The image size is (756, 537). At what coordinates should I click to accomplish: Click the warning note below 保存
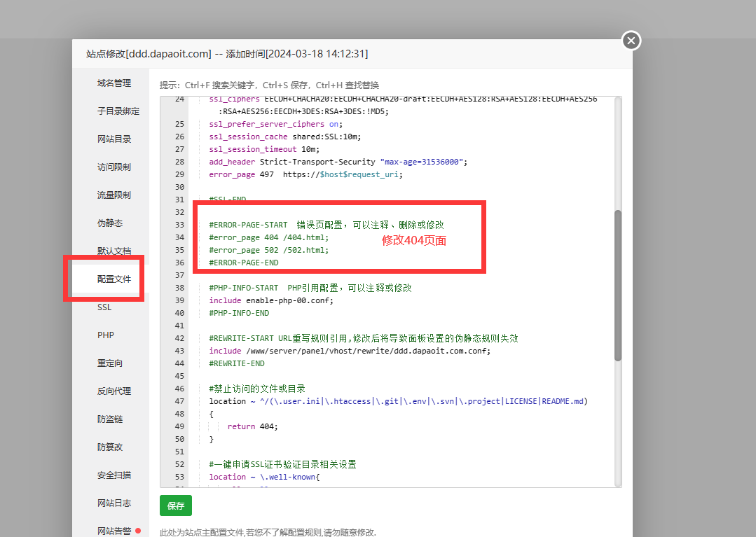tap(268, 533)
